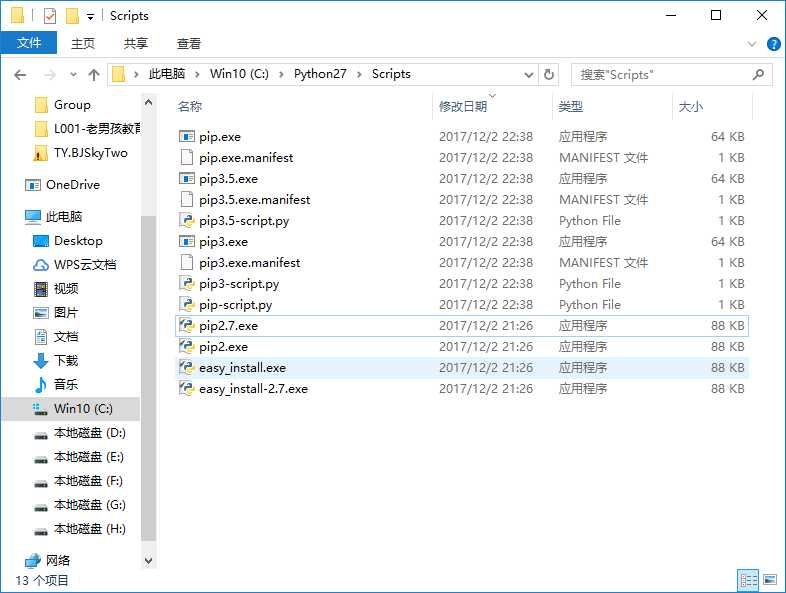Expand dropdown after Python27 breadcrumb
The height and width of the screenshot is (593, 786).
(x=359, y=75)
